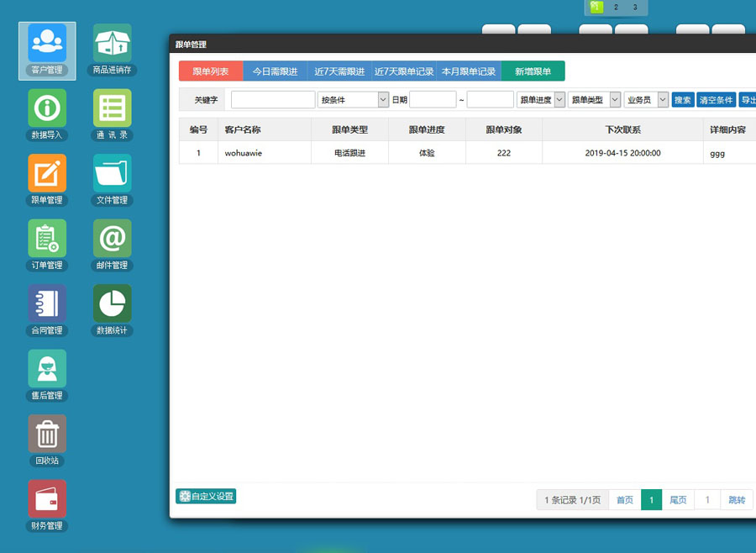Expand the 跟单进度 dropdown filter
The width and height of the screenshot is (756, 553).
coord(540,100)
